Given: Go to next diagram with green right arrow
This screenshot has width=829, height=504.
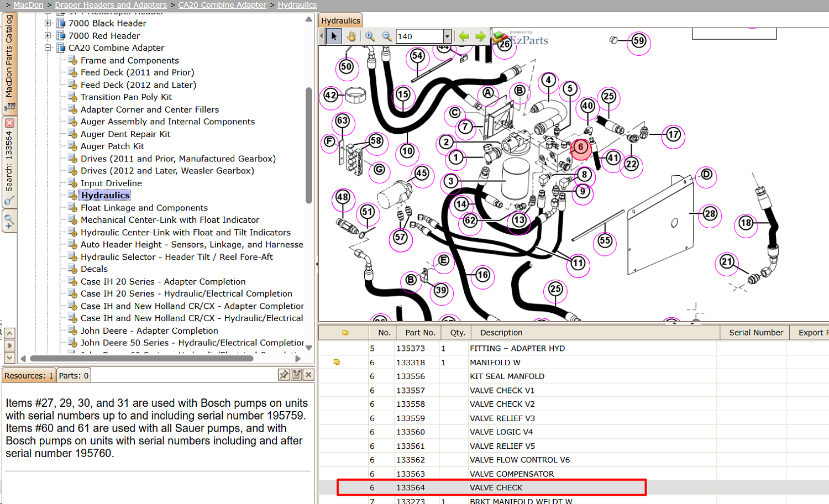Looking at the screenshot, I should pos(480,36).
